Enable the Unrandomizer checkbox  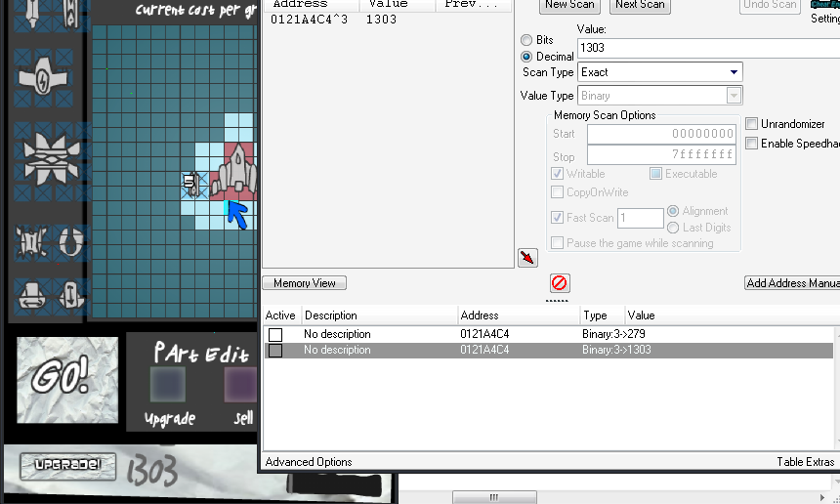(x=752, y=124)
